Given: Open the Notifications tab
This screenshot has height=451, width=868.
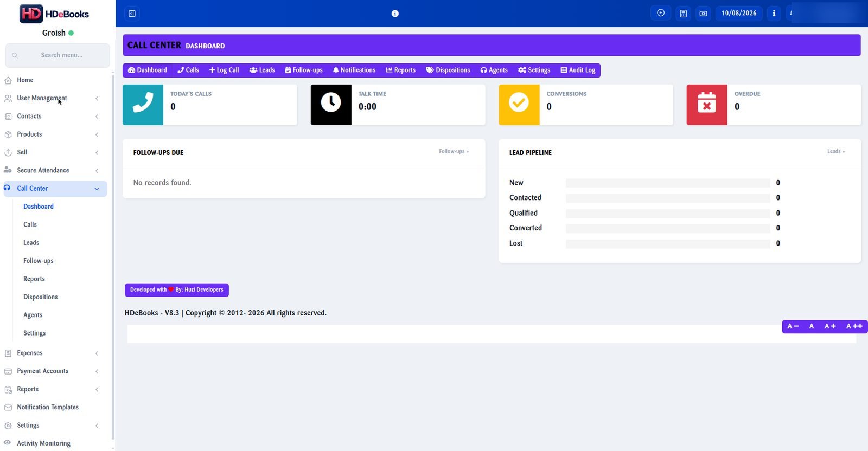Looking at the screenshot, I should click(x=354, y=70).
